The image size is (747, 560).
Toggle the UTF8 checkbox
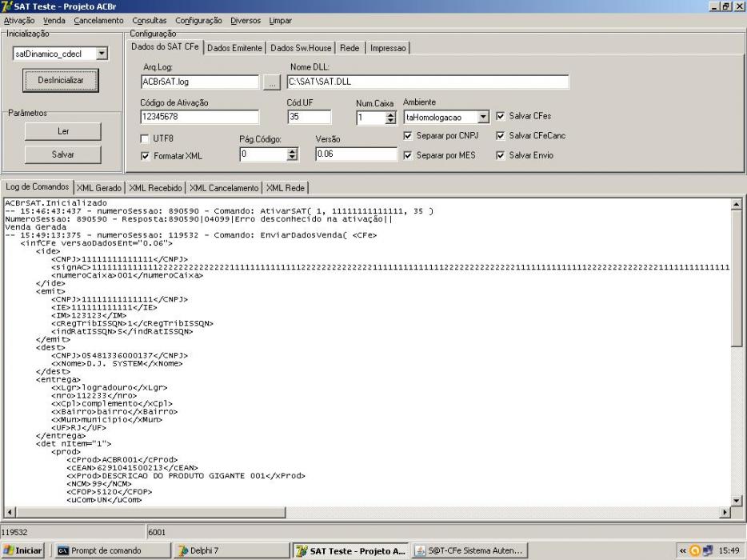[145, 138]
